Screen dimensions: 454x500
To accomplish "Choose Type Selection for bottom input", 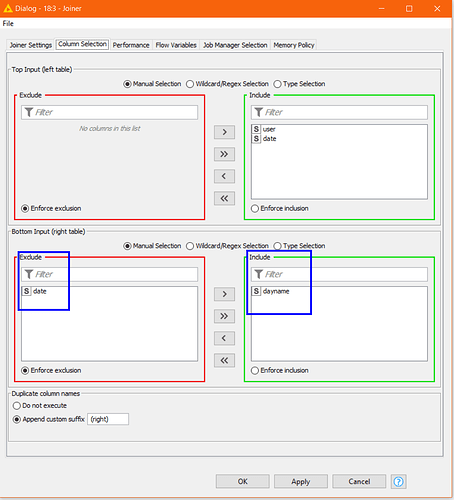I will (x=299, y=246).
